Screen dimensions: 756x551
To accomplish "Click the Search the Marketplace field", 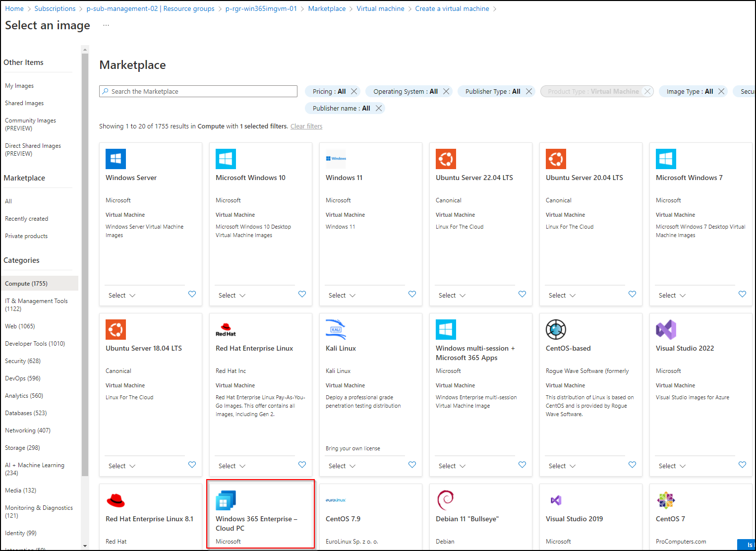I will (198, 91).
